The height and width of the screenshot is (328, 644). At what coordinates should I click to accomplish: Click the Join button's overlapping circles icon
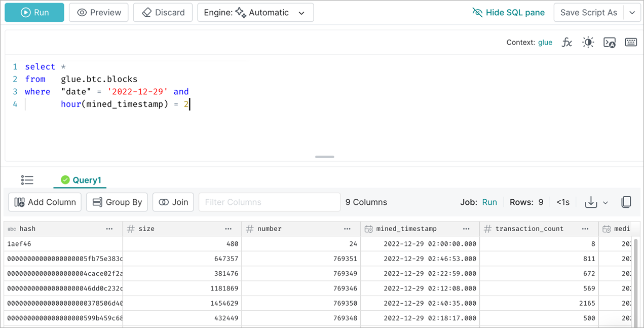click(164, 202)
